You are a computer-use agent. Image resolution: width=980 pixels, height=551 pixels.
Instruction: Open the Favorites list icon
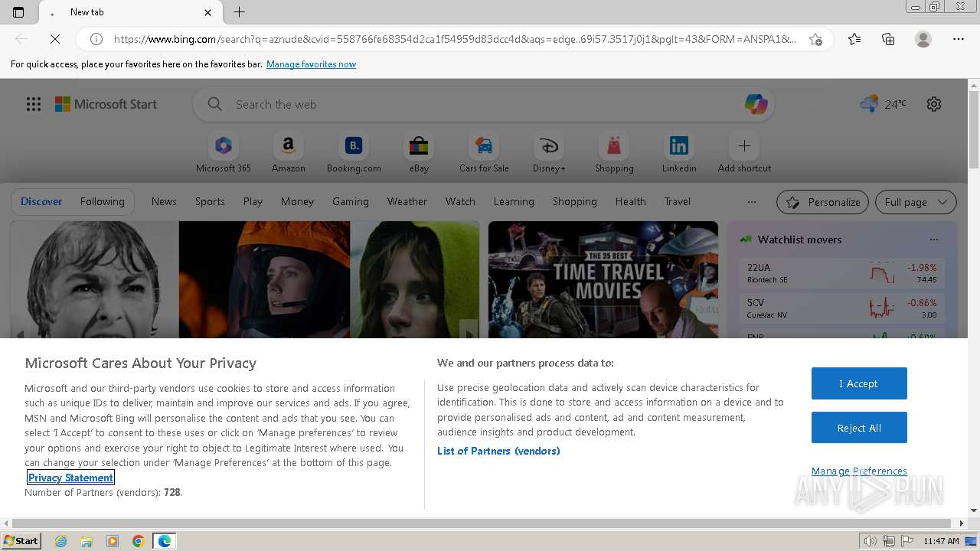pyautogui.click(x=854, y=39)
